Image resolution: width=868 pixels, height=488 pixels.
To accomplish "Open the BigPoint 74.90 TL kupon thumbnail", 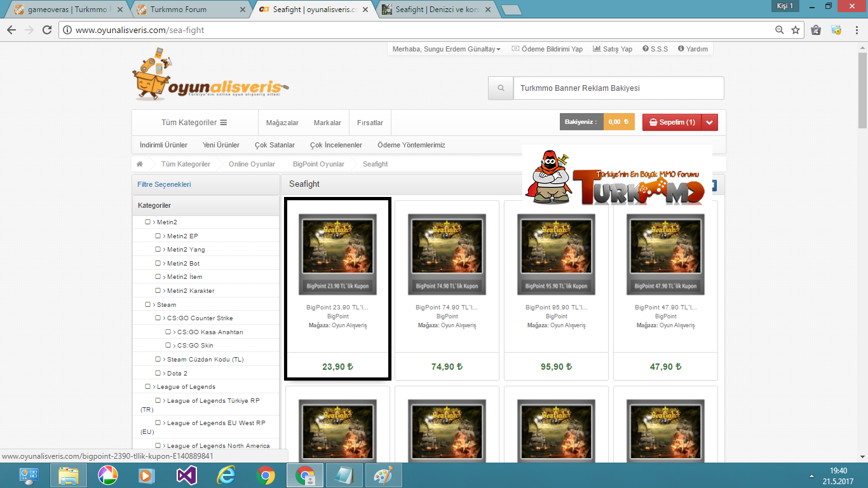I will pos(447,254).
